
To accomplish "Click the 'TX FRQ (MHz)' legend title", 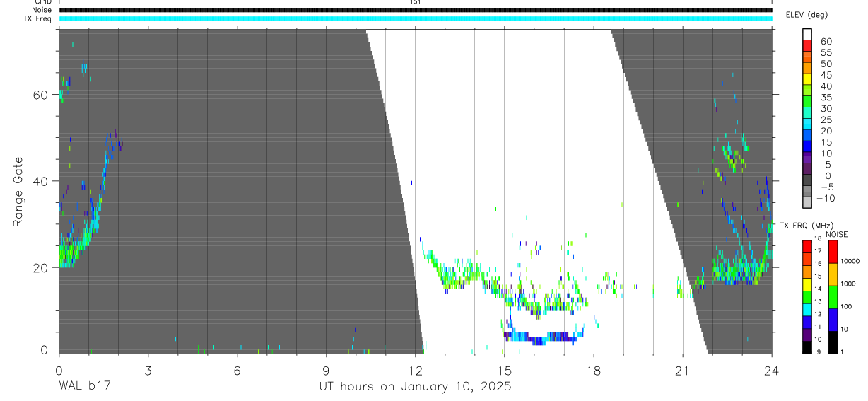I will [807, 226].
